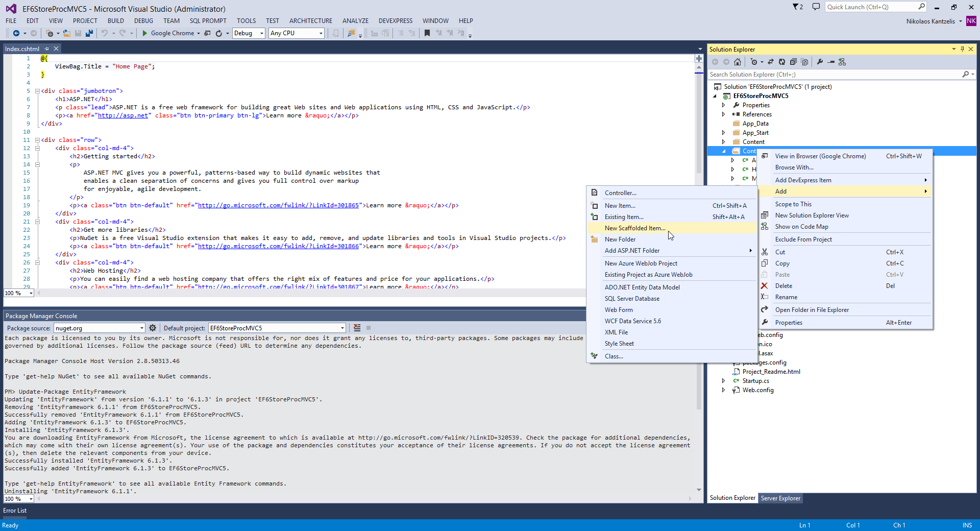Switch to the Server Explorer tab
This screenshot has width=980, height=531.
(x=780, y=498)
